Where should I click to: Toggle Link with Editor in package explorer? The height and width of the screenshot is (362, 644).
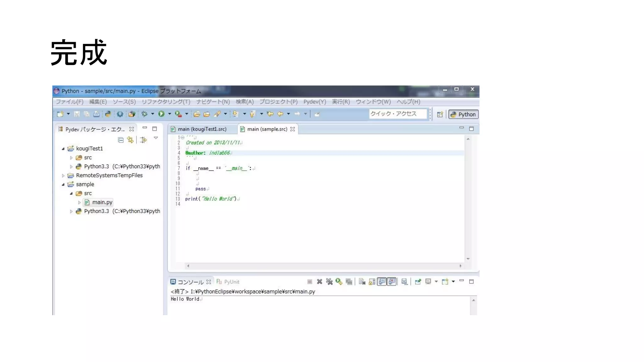click(130, 140)
